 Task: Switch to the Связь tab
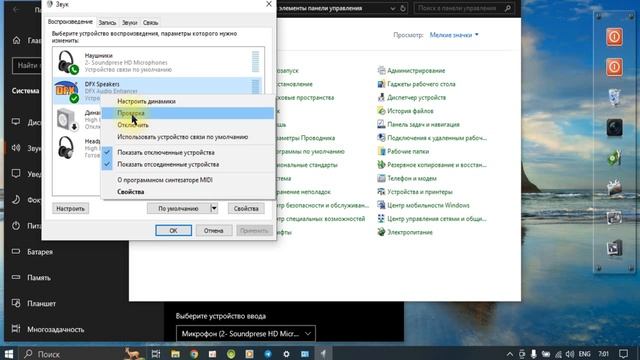click(x=150, y=22)
